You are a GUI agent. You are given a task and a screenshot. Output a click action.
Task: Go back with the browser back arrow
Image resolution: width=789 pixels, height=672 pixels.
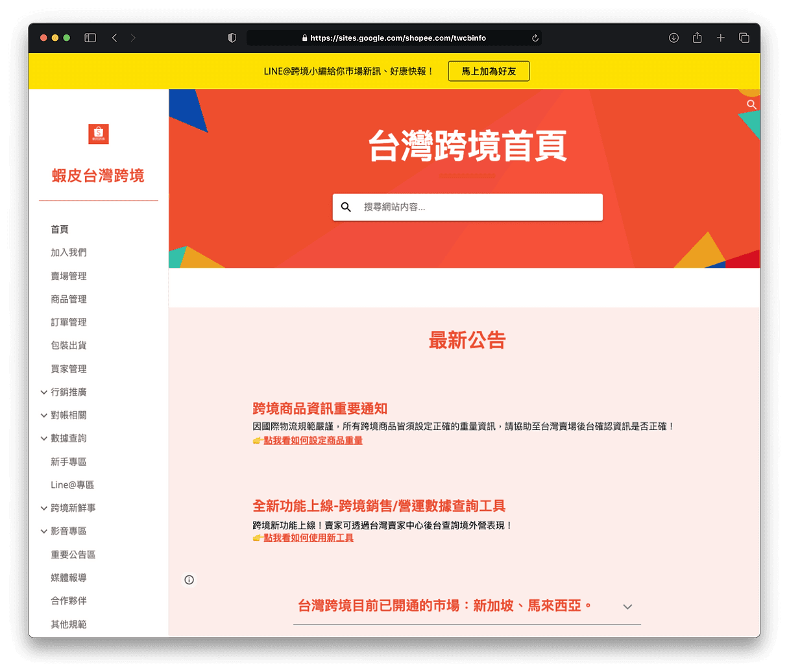[114, 38]
